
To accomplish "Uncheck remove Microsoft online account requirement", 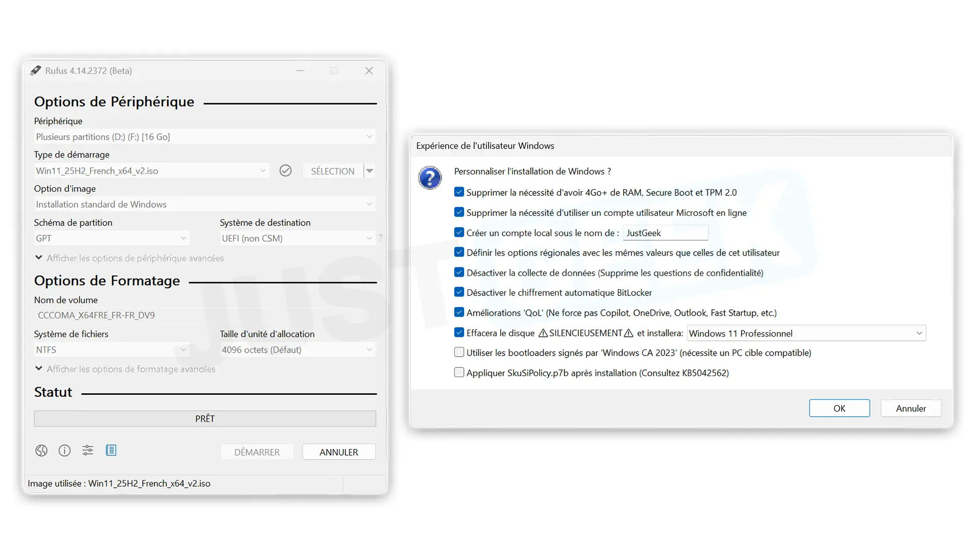I will (x=459, y=212).
